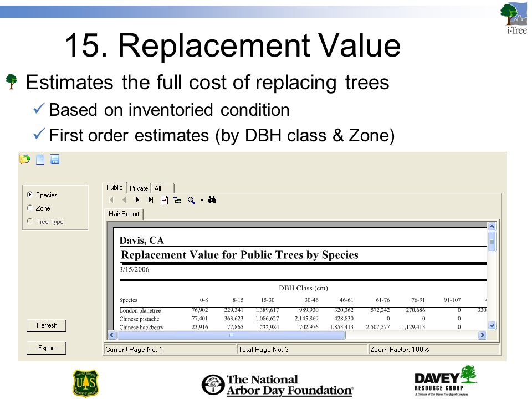Open the zoom dropdown arrow
The height and width of the screenshot is (399, 532).
[x=202, y=200]
